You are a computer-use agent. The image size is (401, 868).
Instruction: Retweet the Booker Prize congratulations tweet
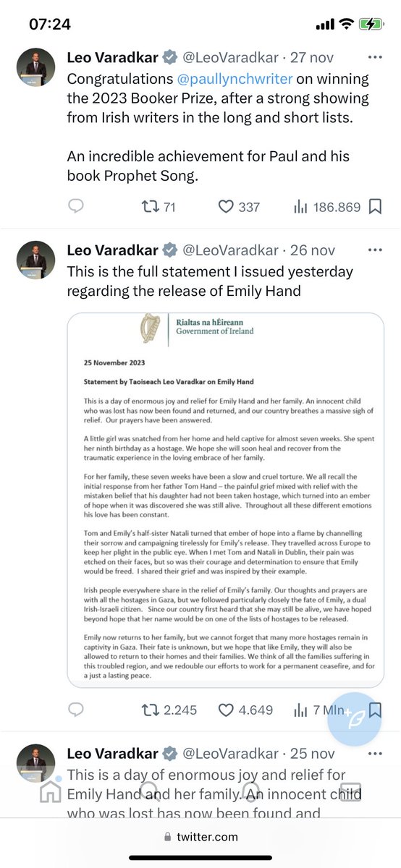tap(158, 207)
